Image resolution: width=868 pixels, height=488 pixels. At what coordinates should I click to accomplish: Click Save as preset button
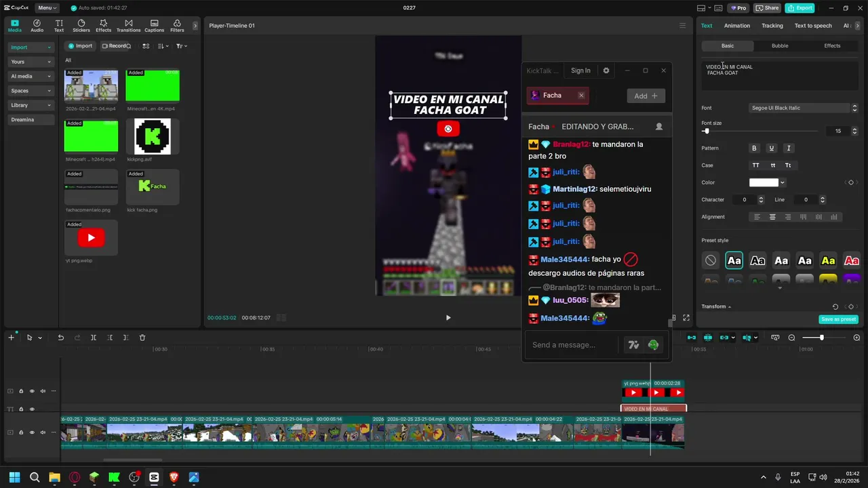pos(839,319)
